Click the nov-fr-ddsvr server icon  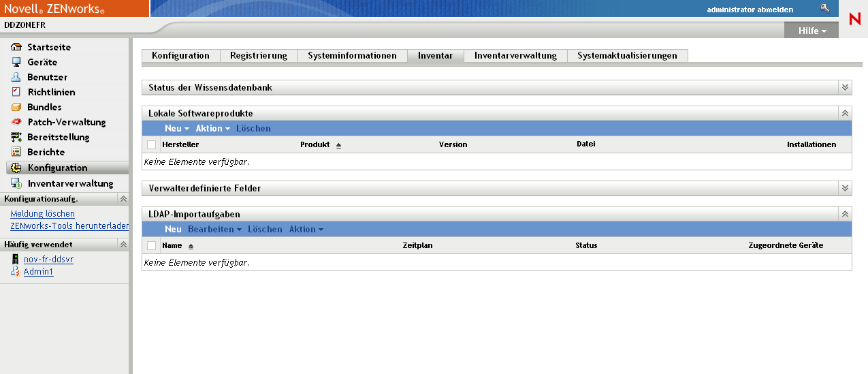tap(15, 260)
